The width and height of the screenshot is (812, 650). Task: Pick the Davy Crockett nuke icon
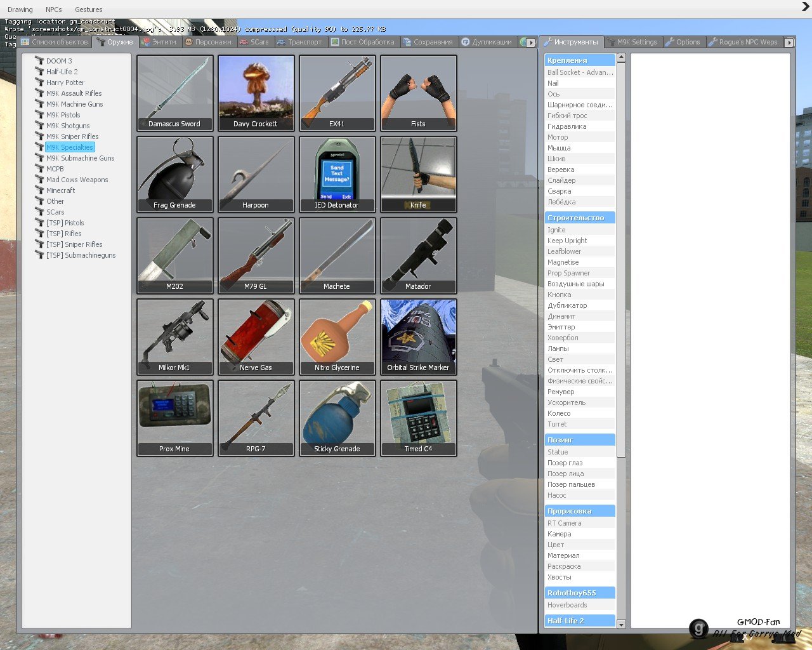(256, 93)
